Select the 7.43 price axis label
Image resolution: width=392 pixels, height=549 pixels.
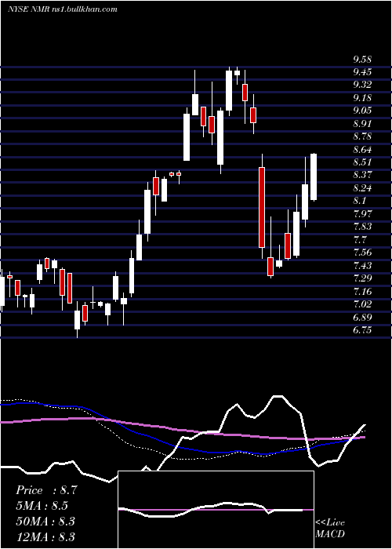pyautogui.click(x=362, y=266)
